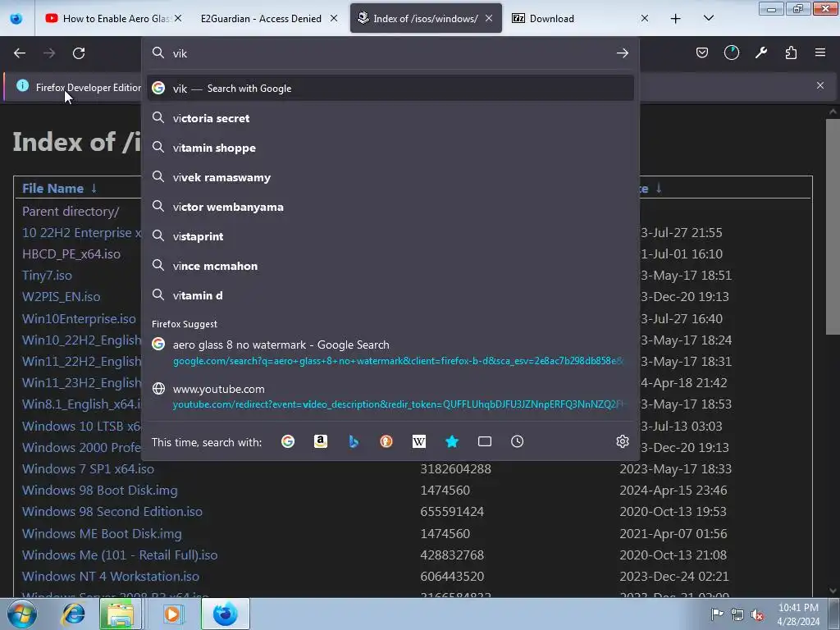Image resolution: width=840 pixels, height=630 pixels.
Task: Search open tabs with the tab icon
Action: (484, 441)
